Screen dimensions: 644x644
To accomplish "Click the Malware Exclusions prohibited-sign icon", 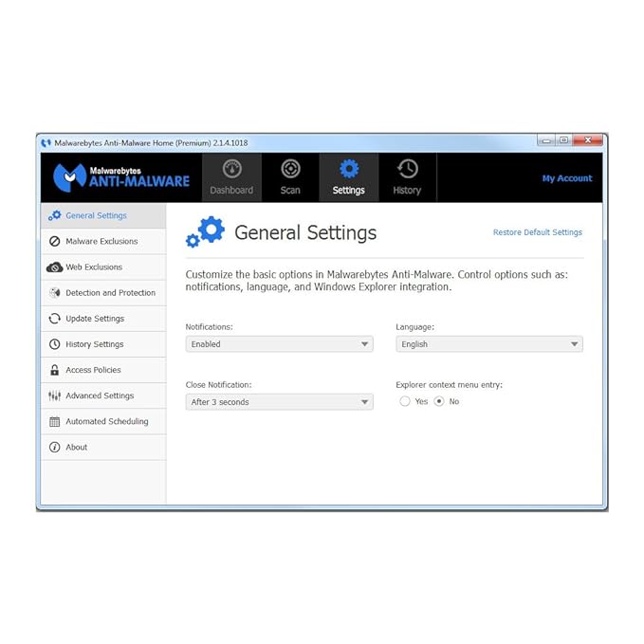I will point(55,241).
